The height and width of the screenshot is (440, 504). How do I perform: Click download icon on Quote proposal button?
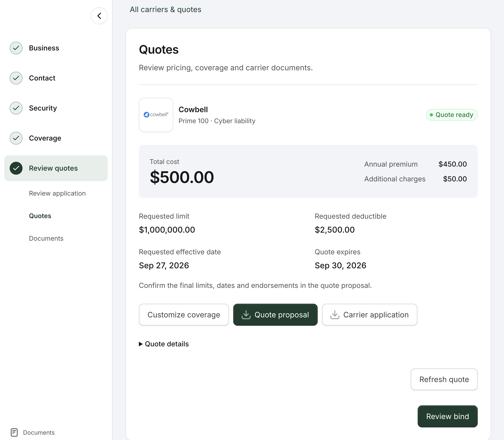pos(246,315)
